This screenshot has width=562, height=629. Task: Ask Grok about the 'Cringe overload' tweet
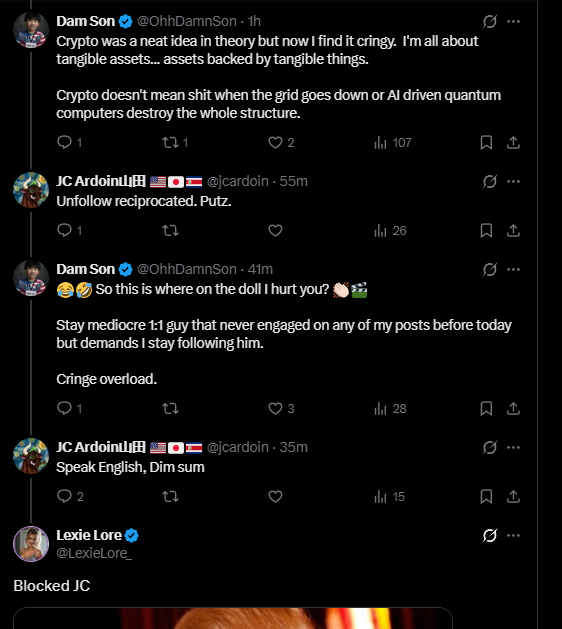tap(490, 269)
